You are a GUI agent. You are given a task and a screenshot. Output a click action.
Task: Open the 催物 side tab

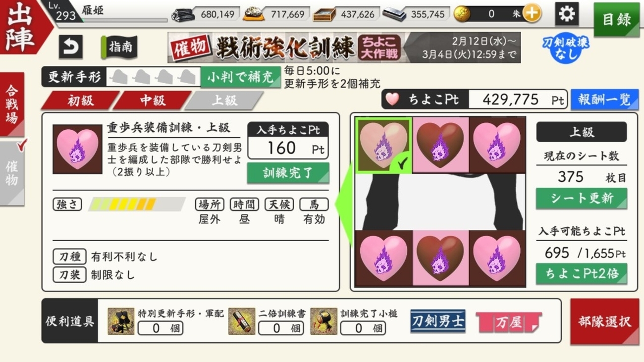(12, 173)
